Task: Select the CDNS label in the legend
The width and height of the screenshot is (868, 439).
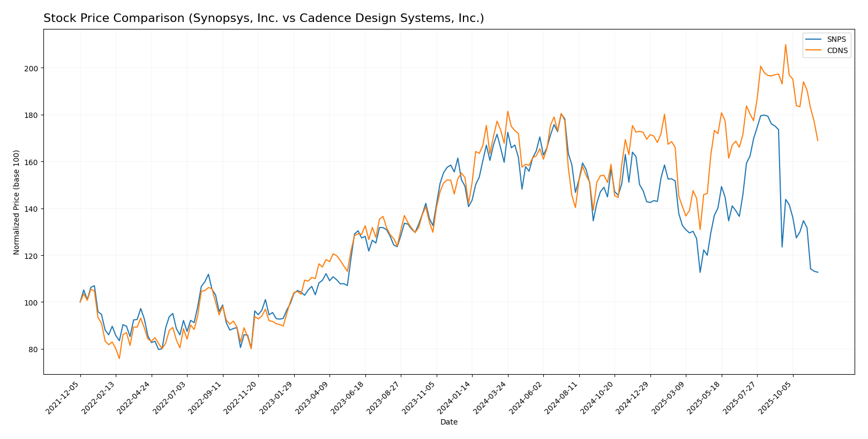Action: tap(837, 51)
